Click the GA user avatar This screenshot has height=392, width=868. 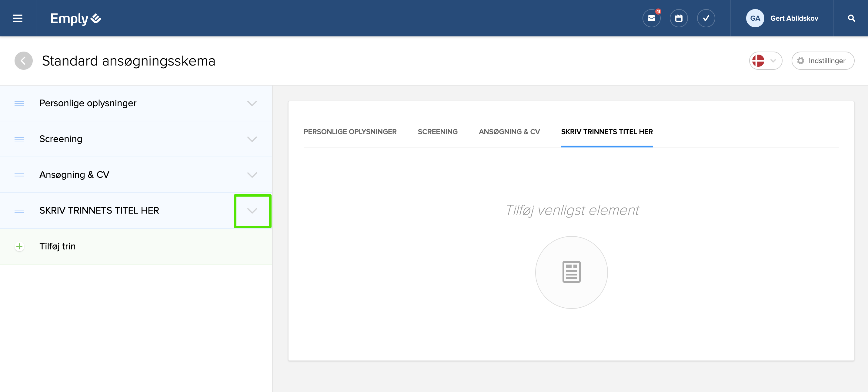point(755,18)
